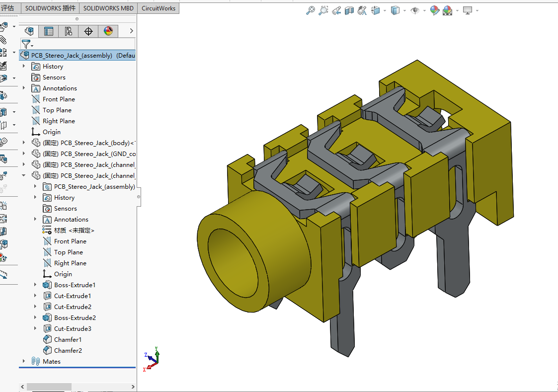The width and height of the screenshot is (558, 392).
Task: Open Dynamic Annotation Views icon
Action: click(362, 10)
